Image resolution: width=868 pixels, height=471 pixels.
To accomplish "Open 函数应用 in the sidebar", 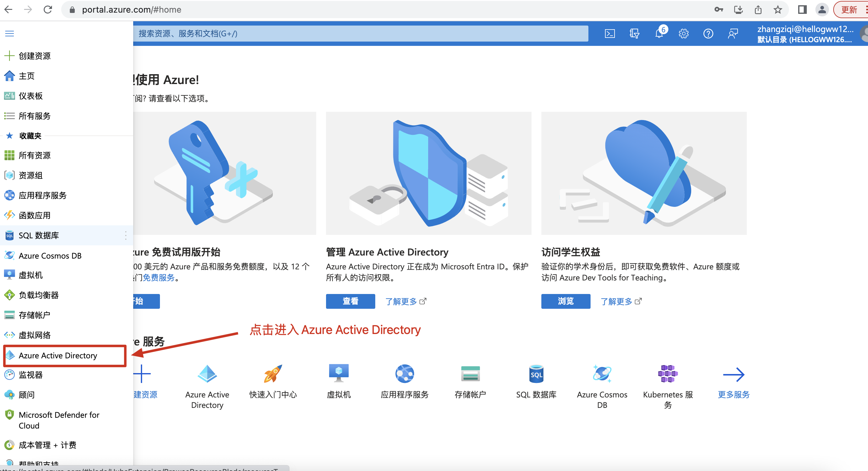I will point(67,215).
